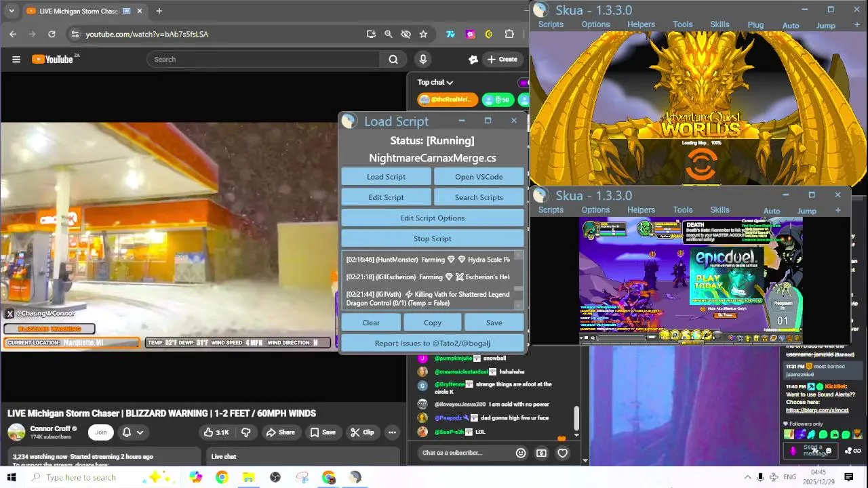Click the Edit Script button

tap(386, 197)
